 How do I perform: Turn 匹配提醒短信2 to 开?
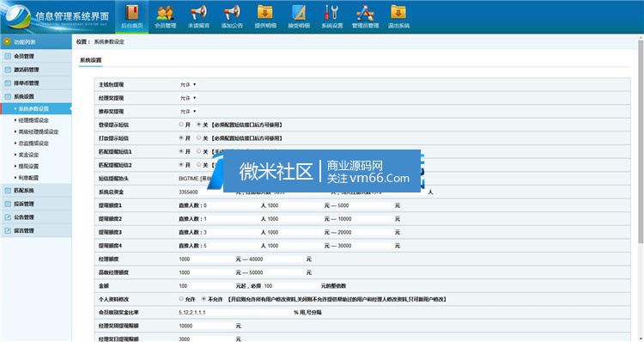coord(181,164)
